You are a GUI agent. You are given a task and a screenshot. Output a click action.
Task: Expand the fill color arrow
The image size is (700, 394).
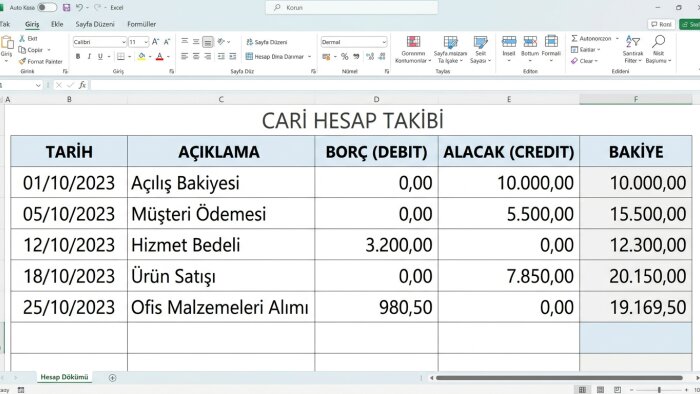(150, 57)
